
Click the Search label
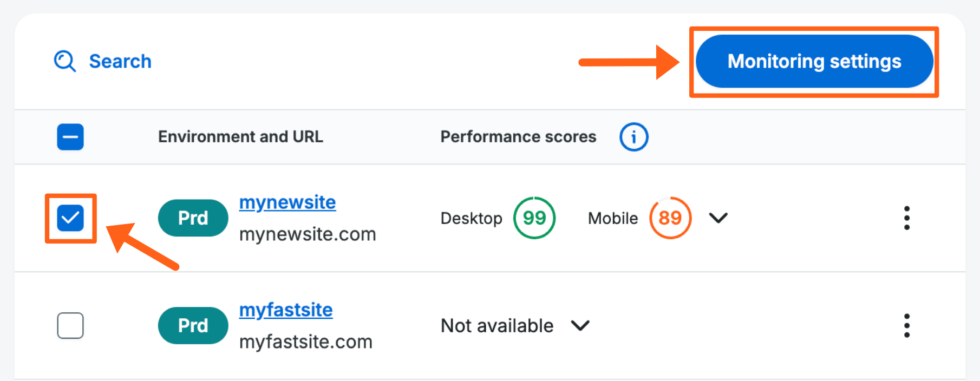[120, 61]
